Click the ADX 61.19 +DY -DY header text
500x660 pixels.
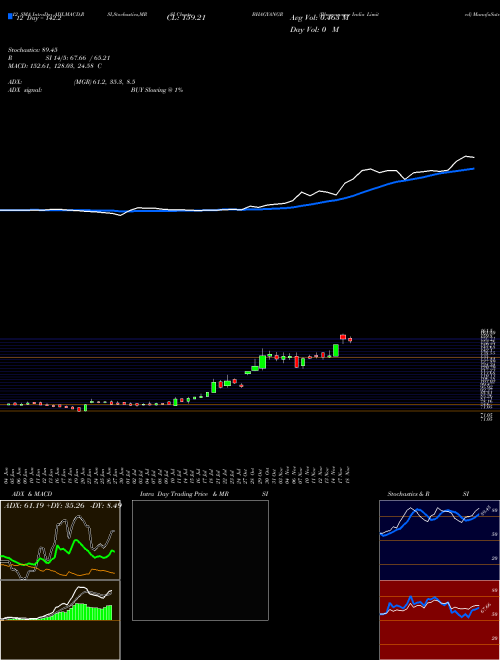pos(63,505)
